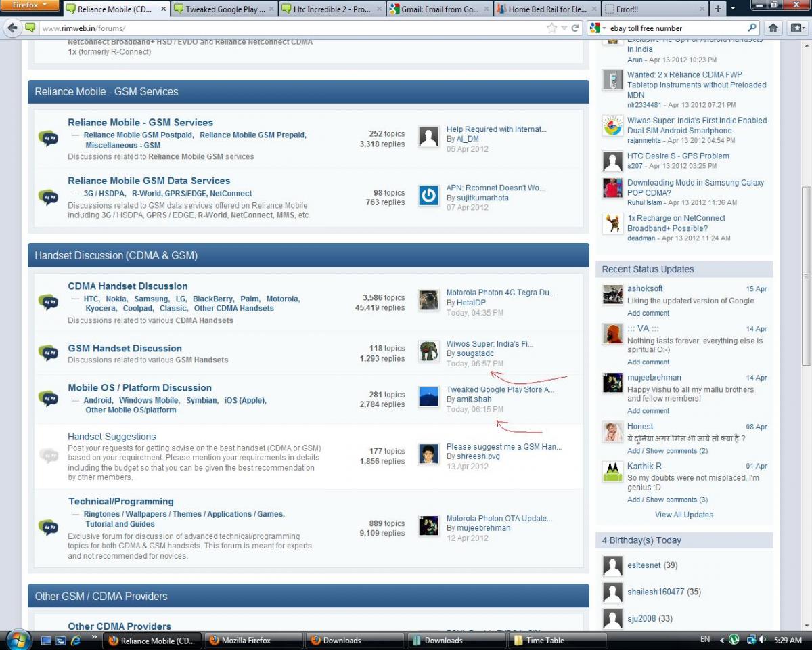This screenshot has height=650, width=812.
Task: Open the orange Firefox menu button
Action: (30, 5)
